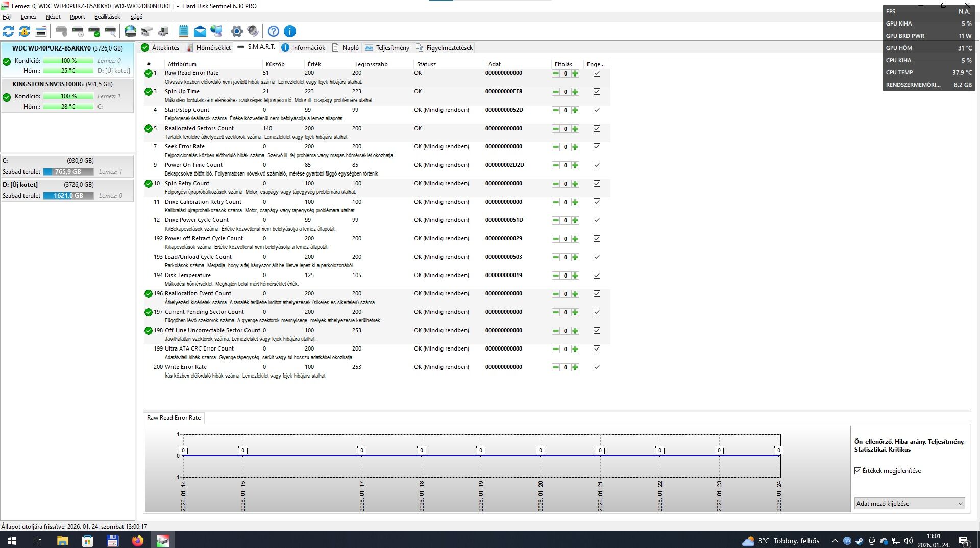Decrease offset for Reallocated Sectors Count
Viewport: 980px width, 548px height.
556,129
